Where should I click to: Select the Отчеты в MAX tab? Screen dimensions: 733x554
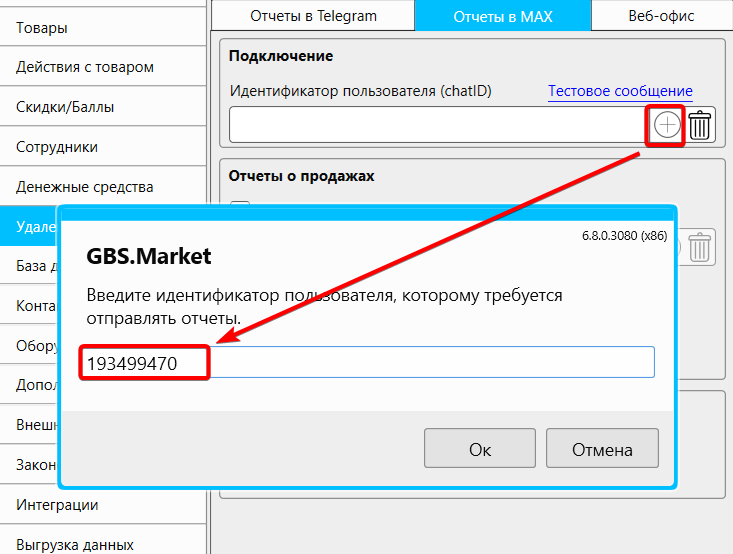click(502, 16)
